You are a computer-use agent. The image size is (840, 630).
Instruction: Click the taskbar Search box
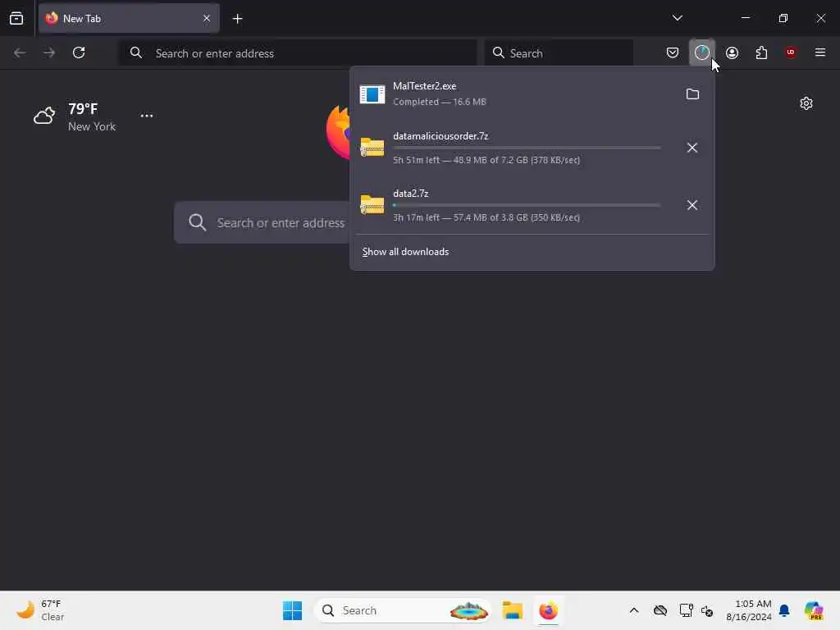click(403, 610)
